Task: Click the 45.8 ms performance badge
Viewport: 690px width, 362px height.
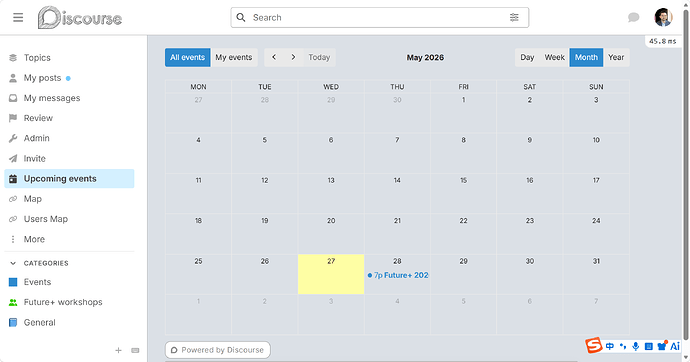Action: 663,41
